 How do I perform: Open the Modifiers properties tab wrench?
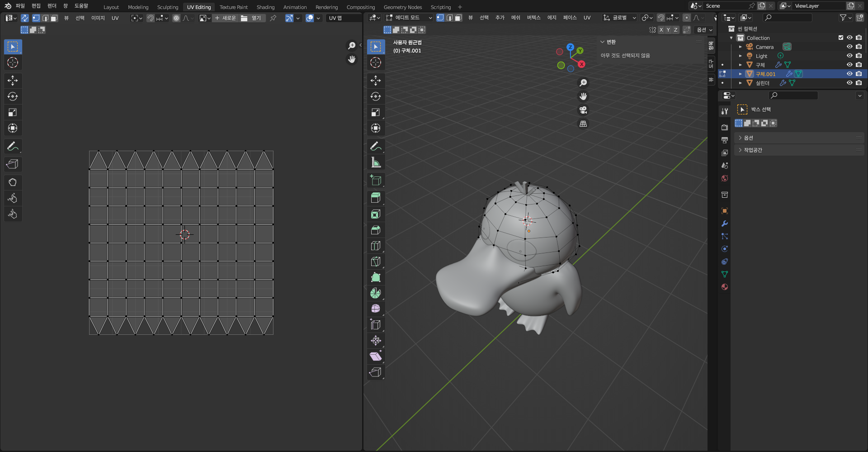click(x=725, y=224)
